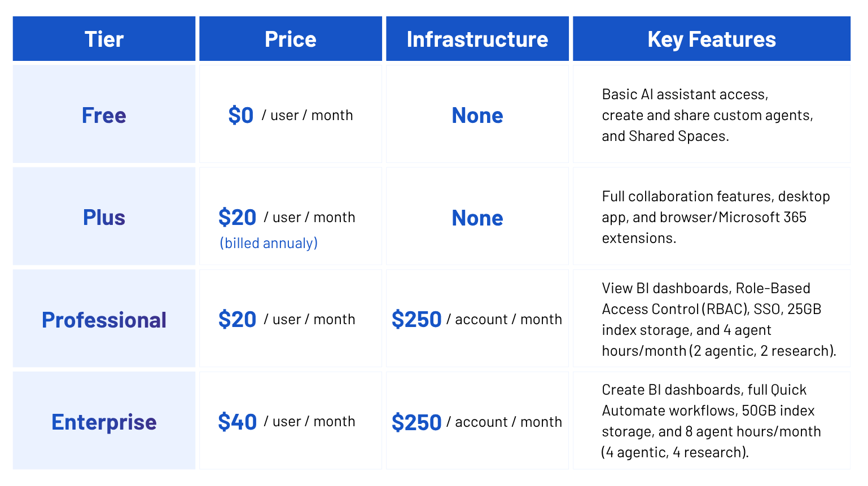Image resolution: width=868 pixels, height=486 pixels.
Task: Click Basic AI assistant access features text
Action: click(708, 115)
